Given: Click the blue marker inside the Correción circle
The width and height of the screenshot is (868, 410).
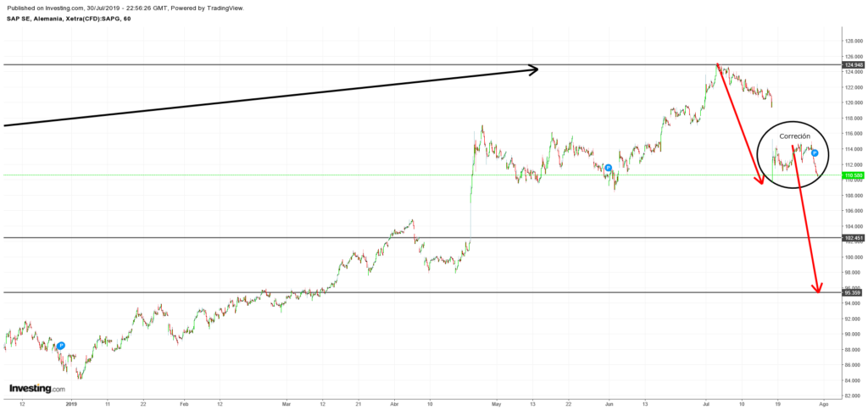Looking at the screenshot, I should [814, 153].
